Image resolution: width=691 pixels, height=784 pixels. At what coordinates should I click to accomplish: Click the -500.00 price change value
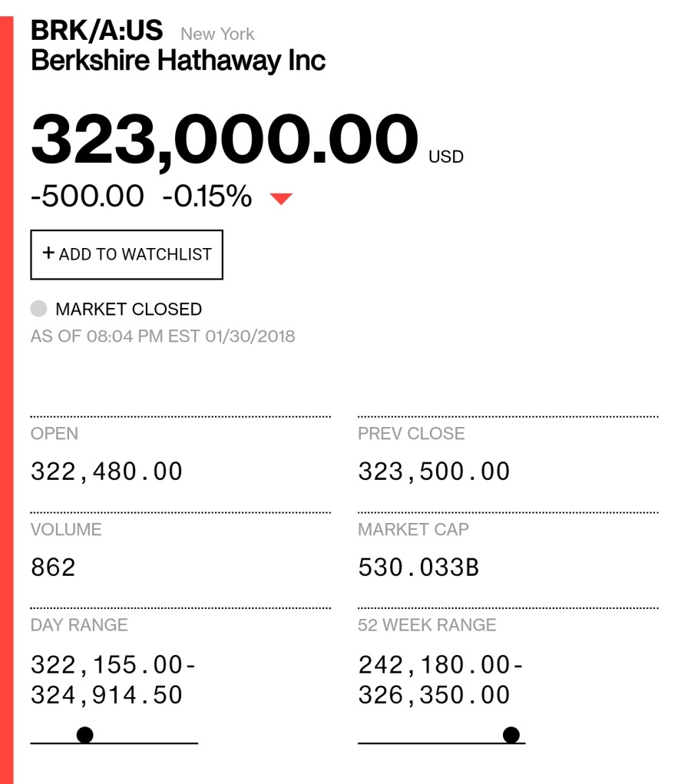click(x=88, y=196)
